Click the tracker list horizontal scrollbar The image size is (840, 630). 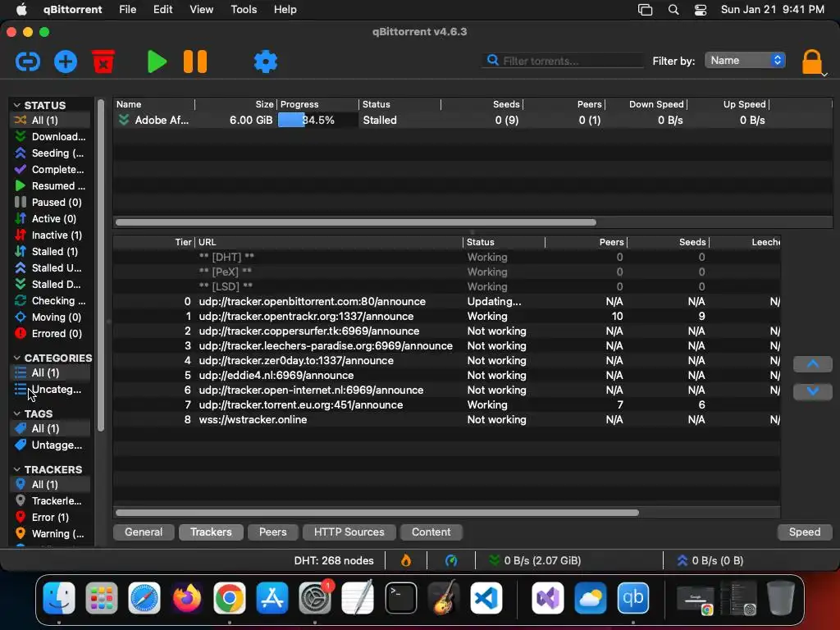tap(377, 513)
